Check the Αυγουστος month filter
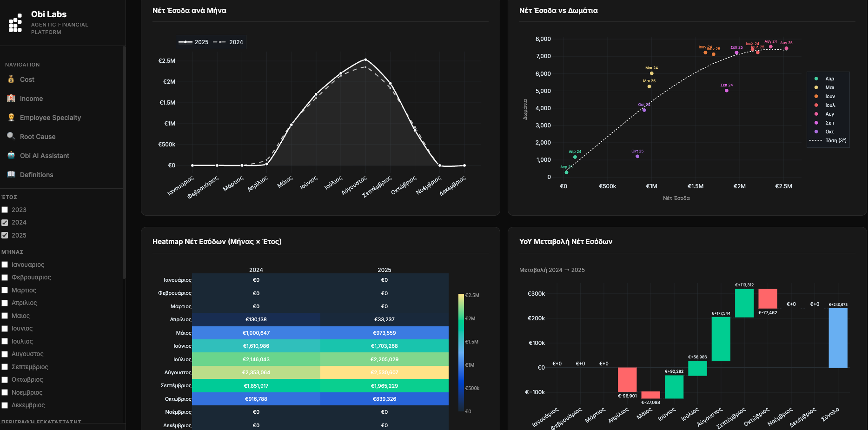Viewport: 868px width, 430px height. [x=5, y=354]
